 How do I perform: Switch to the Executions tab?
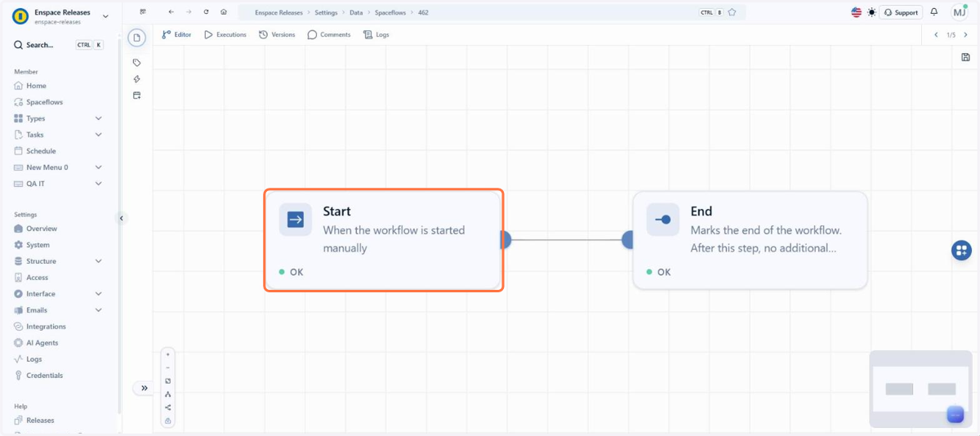pos(225,34)
